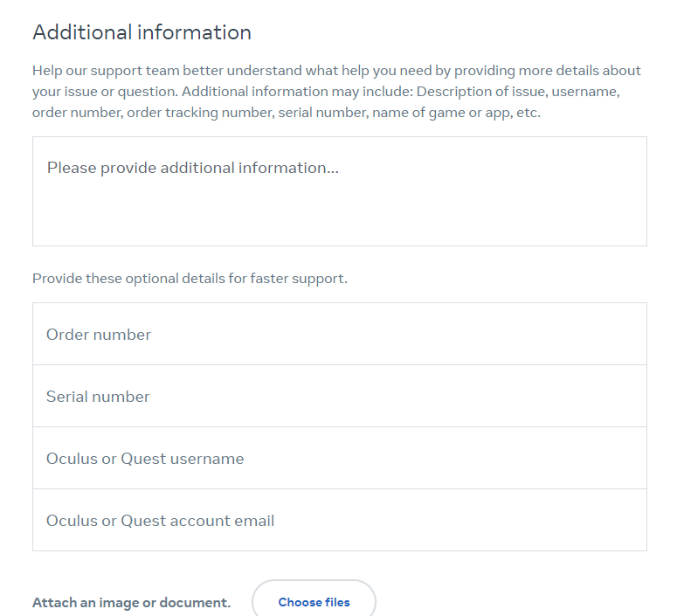Click the empty lower area of the description box
Image resolution: width=691 pixels, height=616 pixels.
339,216
